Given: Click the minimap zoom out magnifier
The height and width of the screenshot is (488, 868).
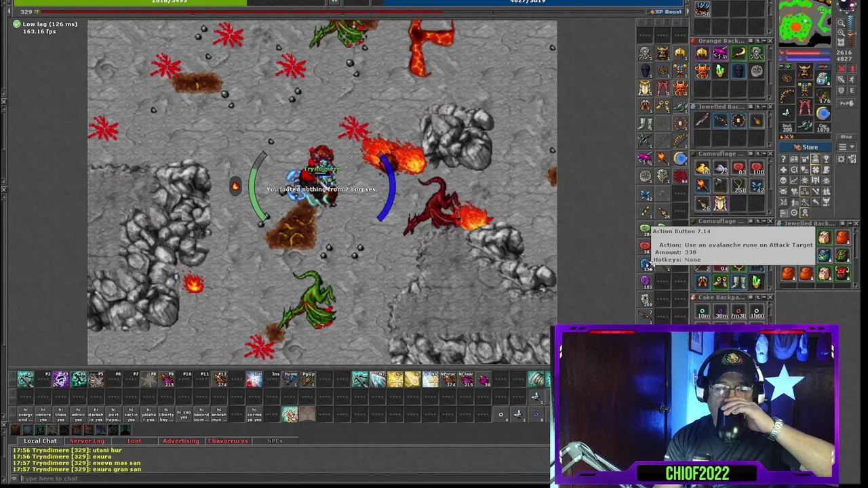Looking at the screenshot, I should pos(841,22).
